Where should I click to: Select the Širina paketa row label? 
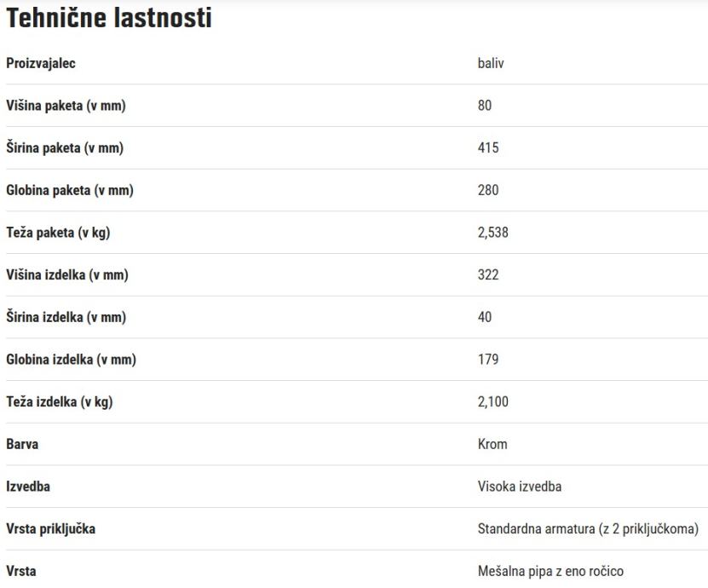point(65,147)
